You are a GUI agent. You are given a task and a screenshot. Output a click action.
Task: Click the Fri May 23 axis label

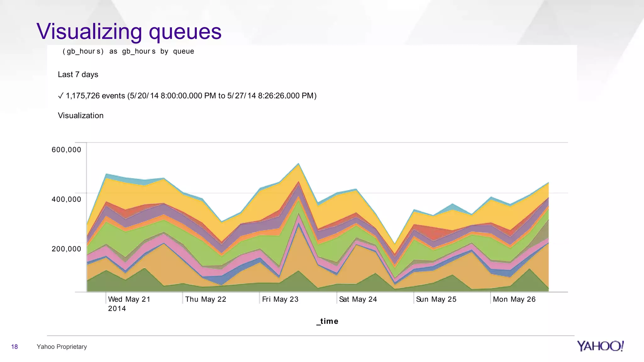pos(280,299)
